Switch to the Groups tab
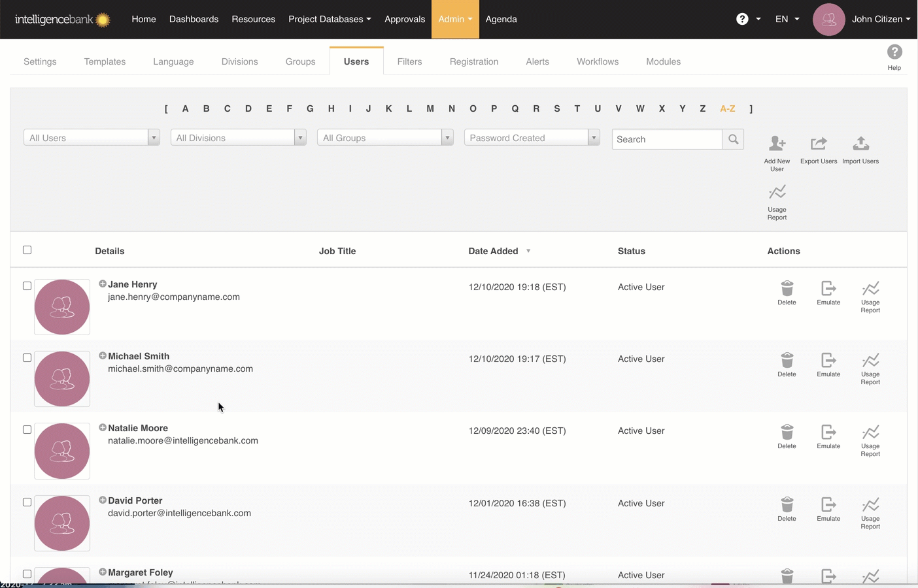 point(300,61)
